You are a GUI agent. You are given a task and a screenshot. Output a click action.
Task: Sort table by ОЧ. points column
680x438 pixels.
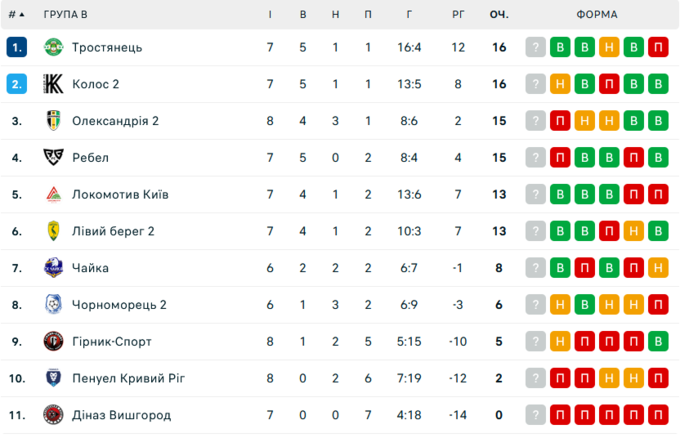pos(498,14)
